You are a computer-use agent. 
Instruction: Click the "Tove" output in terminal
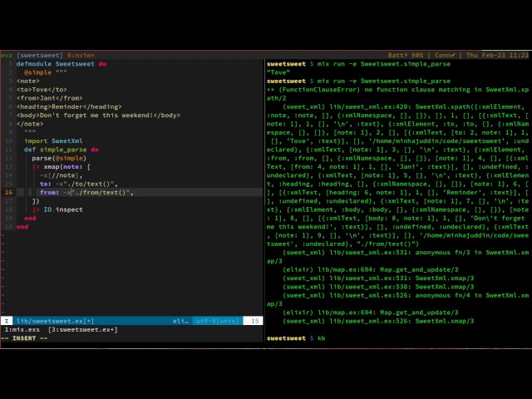pyautogui.click(x=278, y=72)
